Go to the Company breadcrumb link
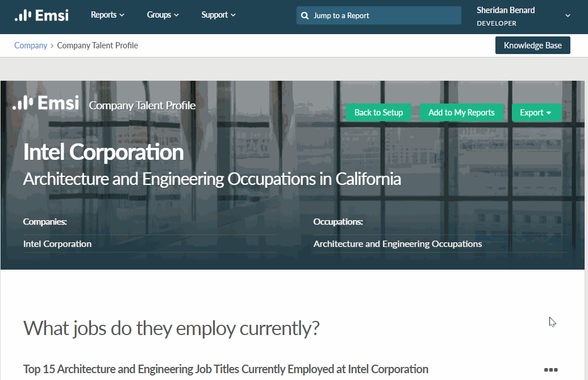Viewport: 588px width, 380px height. coord(31,46)
